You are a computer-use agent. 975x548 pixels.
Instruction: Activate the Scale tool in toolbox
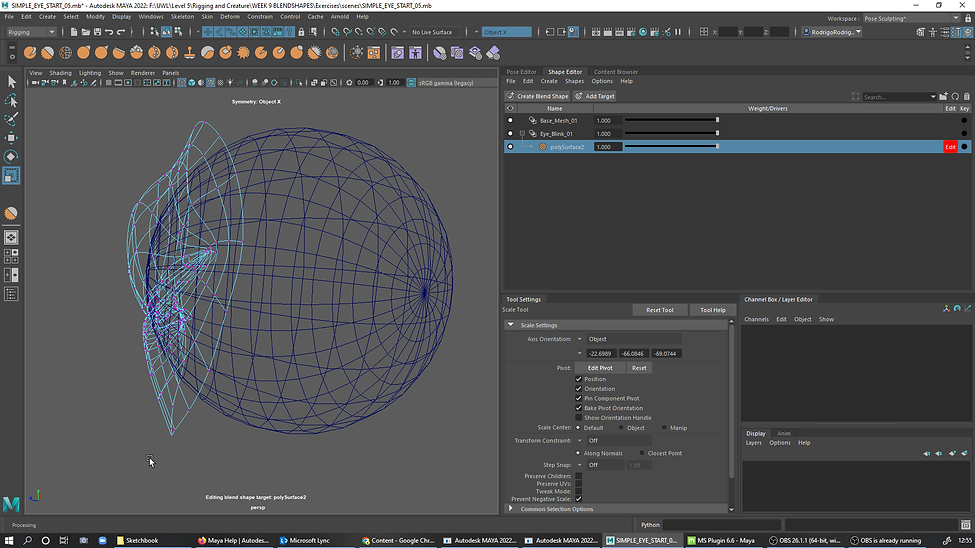[x=11, y=176]
